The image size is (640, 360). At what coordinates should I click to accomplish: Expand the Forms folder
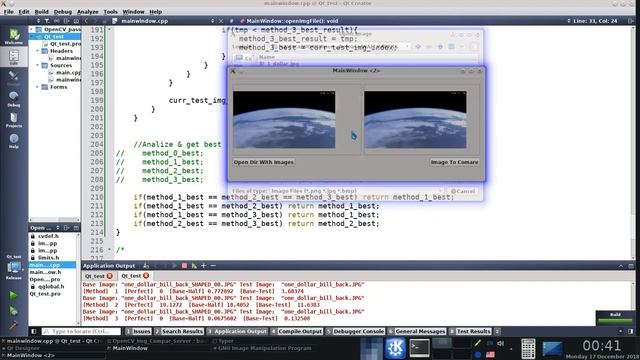pyautogui.click(x=38, y=87)
